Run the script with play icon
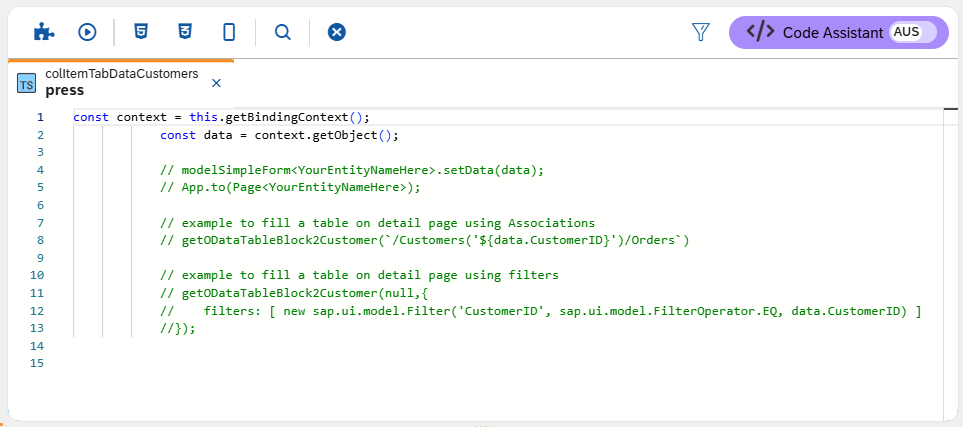The height and width of the screenshot is (427, 963). point(87,32)
